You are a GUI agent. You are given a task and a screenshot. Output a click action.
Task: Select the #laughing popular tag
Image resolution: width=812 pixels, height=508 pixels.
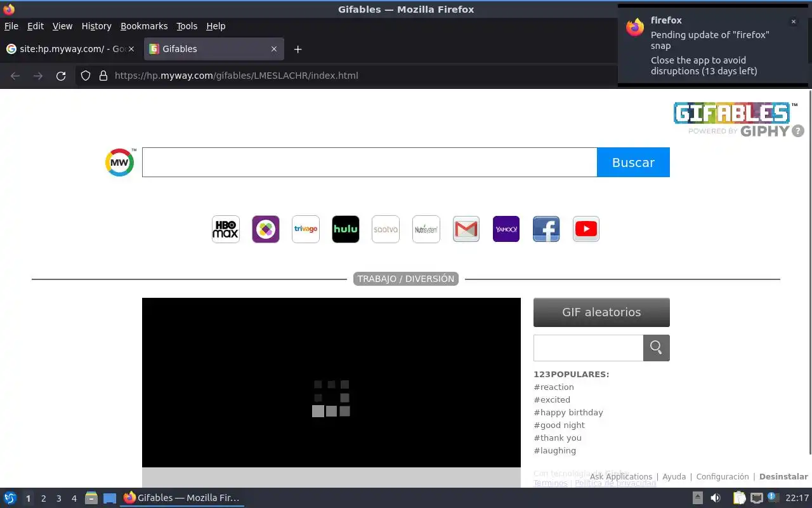click(x=555, y=451)
